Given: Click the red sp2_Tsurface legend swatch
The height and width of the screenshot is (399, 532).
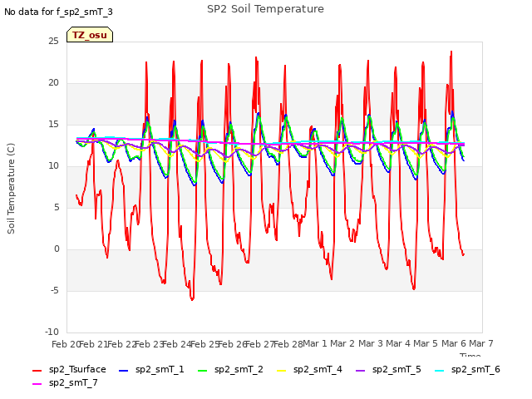Looking at the screenshot, I should tap(37, 371).
